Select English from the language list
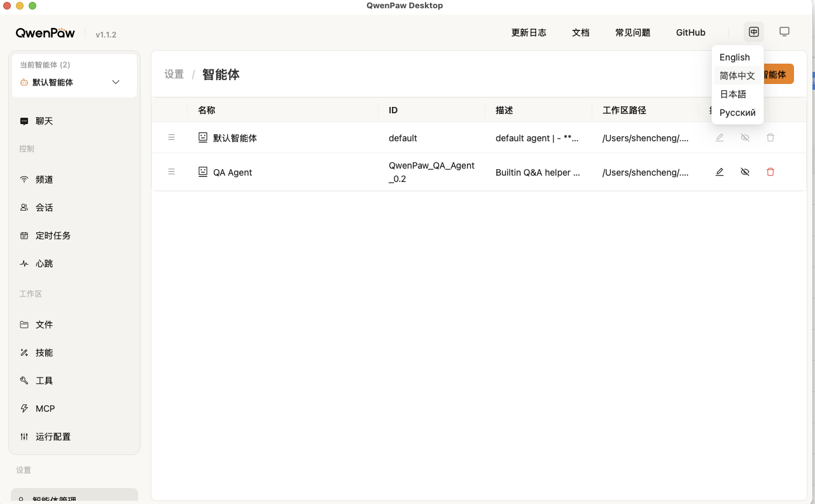Image resolution: width=815 pixels, height=504 pixels. click(735, 57)
